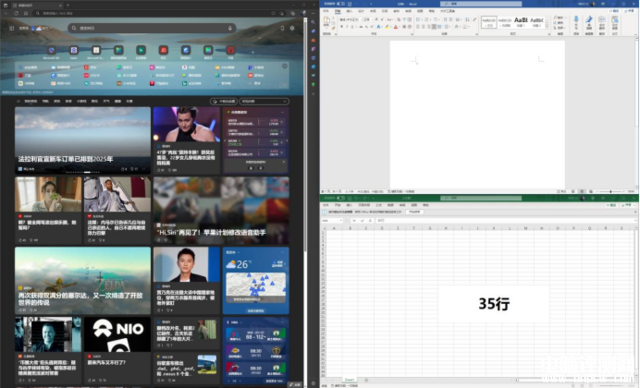Open the news feed content layout dropdown
640x388 pixels.
pos(264,101)
